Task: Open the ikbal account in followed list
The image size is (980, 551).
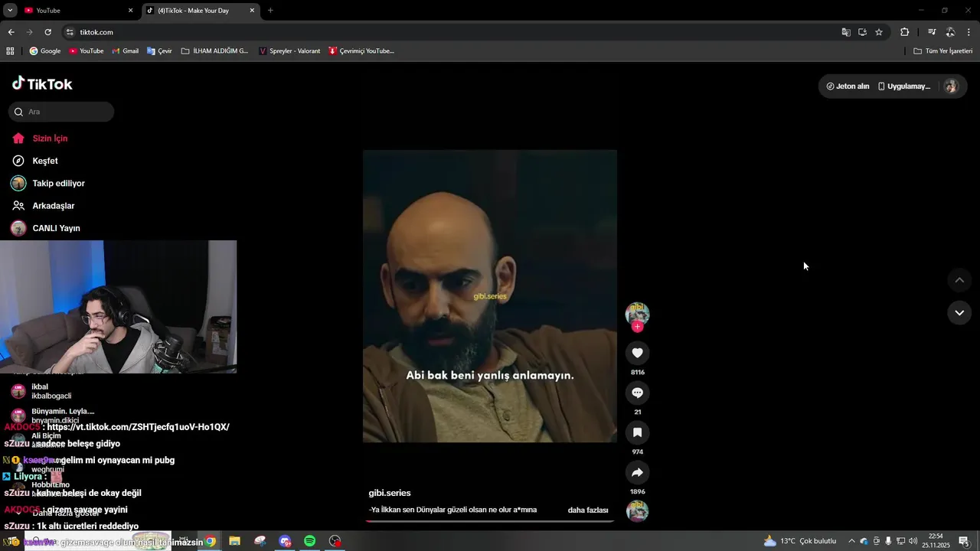Action: pyautogui.click(x=42, y=391)
